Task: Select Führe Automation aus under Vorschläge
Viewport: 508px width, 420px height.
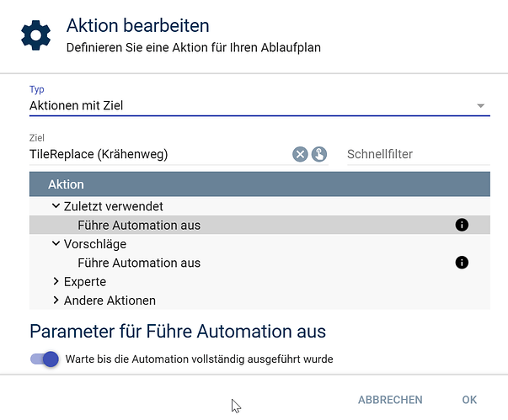Action: [139, 263]
